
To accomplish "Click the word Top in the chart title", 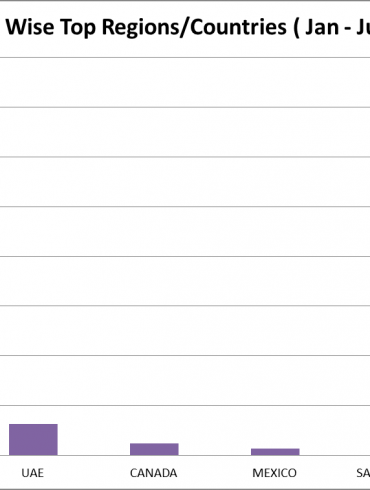I will [x=78, y=28].
